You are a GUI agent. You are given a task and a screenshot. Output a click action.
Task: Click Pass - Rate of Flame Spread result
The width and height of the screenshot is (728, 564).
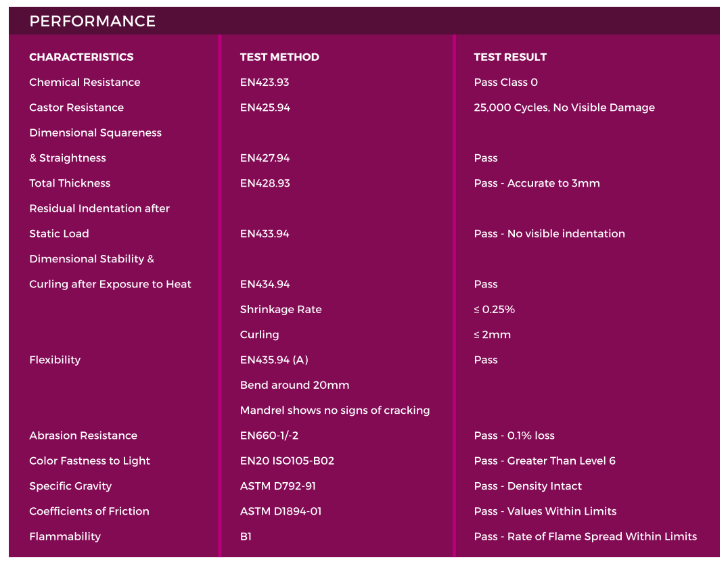[585, 537]
